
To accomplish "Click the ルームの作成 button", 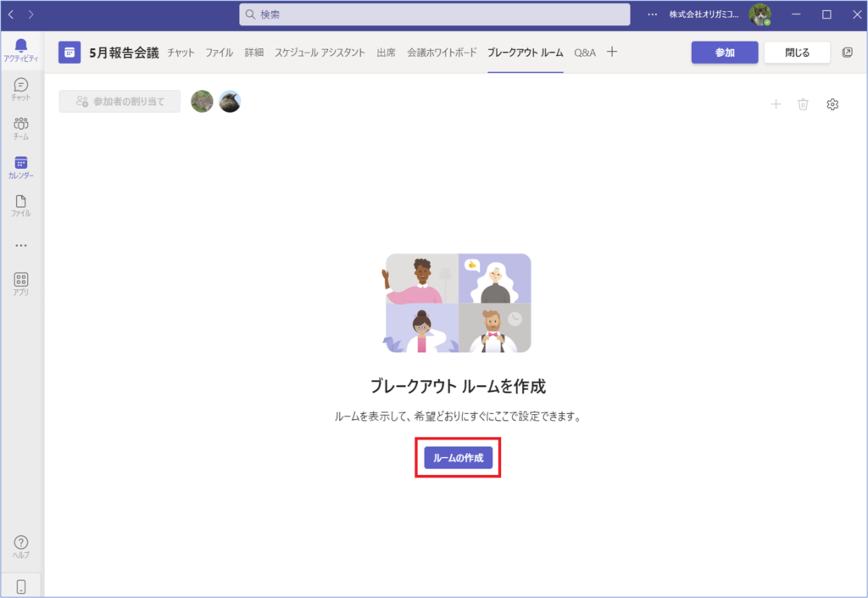I will click(x=458, y=458).
